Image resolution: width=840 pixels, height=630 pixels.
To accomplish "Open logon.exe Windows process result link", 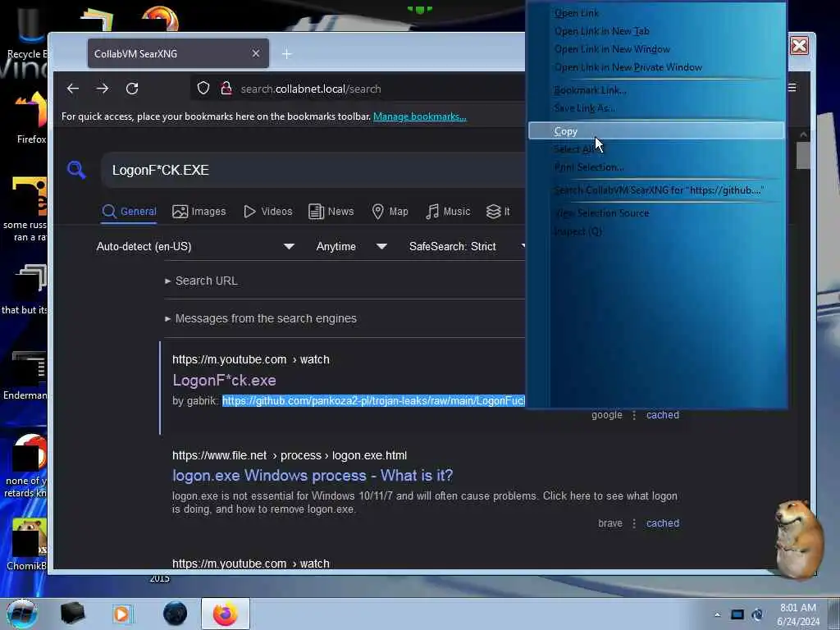I will pos(313,476).
